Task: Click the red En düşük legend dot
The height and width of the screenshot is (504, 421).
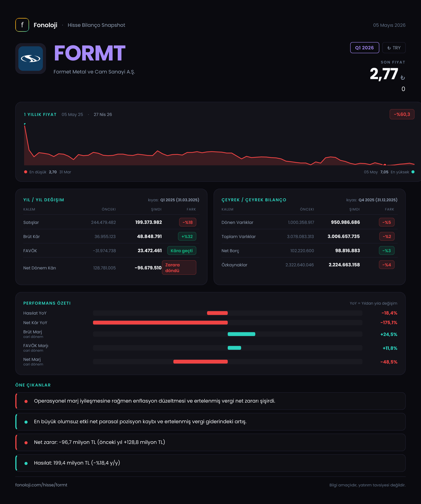Action: (26, 172)
